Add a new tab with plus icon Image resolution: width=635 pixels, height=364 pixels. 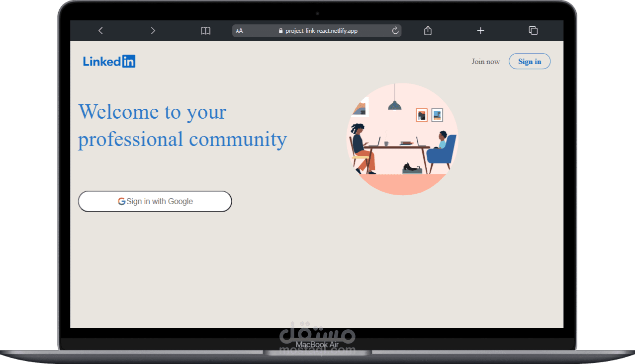480,31
